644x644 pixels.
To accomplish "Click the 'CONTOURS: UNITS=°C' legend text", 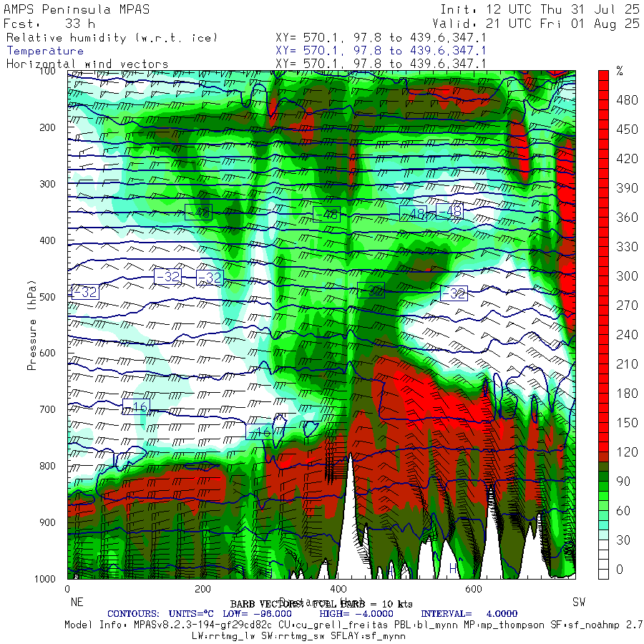I will coord(160,614).
